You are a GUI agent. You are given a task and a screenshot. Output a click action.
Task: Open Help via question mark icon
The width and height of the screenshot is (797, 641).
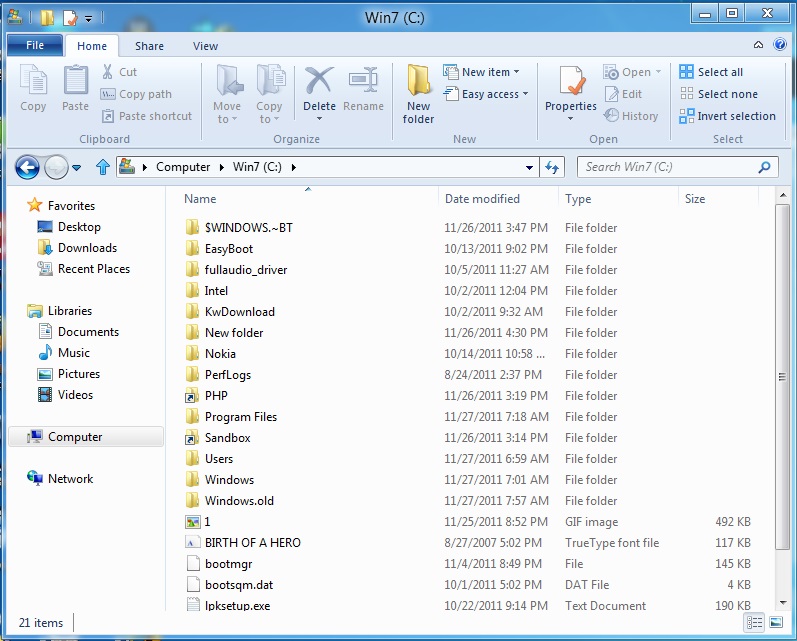click(x=780, y=45)
